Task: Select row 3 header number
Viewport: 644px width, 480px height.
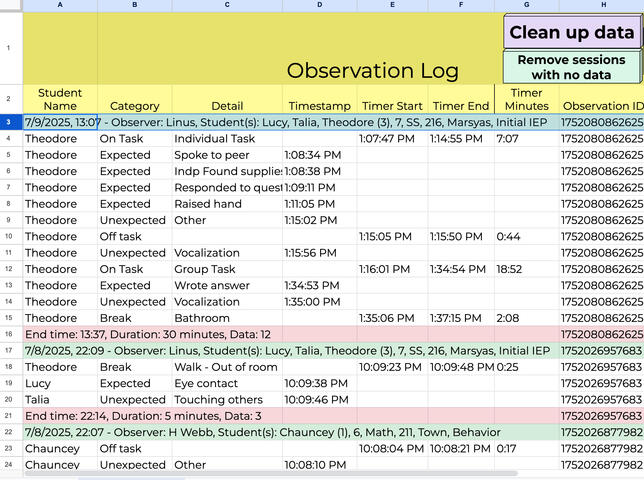Action: pos(10,122)
